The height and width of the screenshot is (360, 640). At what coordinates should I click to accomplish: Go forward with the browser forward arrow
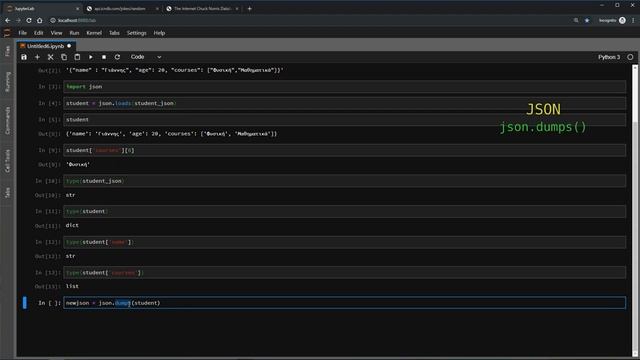pos(18,20)
